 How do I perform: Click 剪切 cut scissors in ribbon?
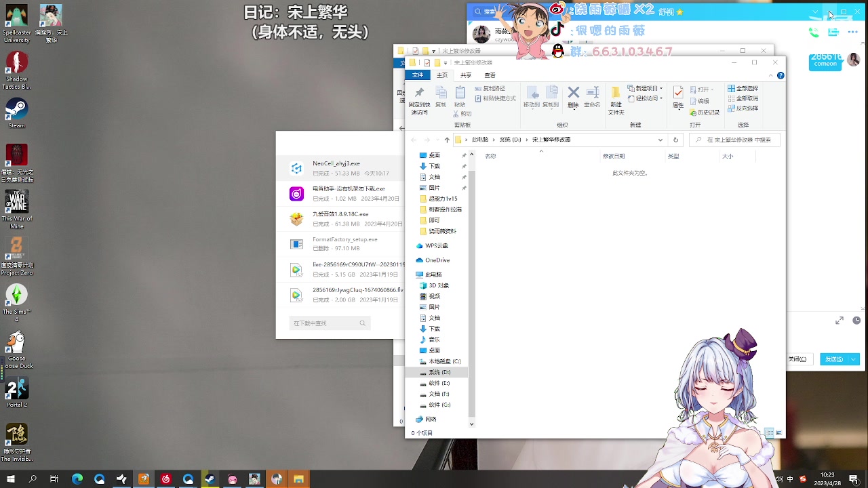click(x=462, y=114)
